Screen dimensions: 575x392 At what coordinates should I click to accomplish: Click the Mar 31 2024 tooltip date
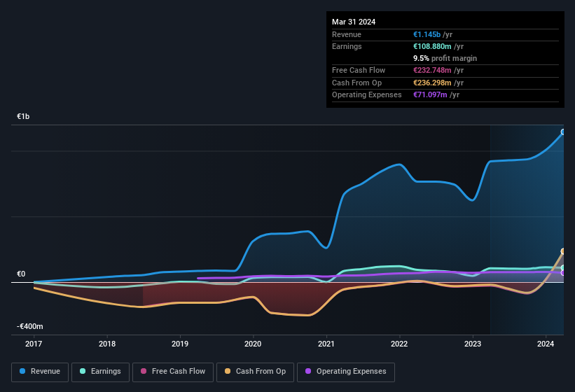[x=354, y=22]
